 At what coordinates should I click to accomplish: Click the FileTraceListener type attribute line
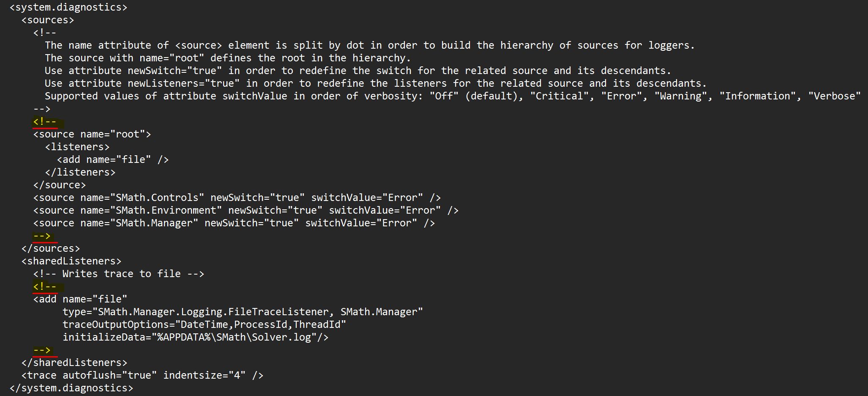pyautogui.click(x=243, y=312)
